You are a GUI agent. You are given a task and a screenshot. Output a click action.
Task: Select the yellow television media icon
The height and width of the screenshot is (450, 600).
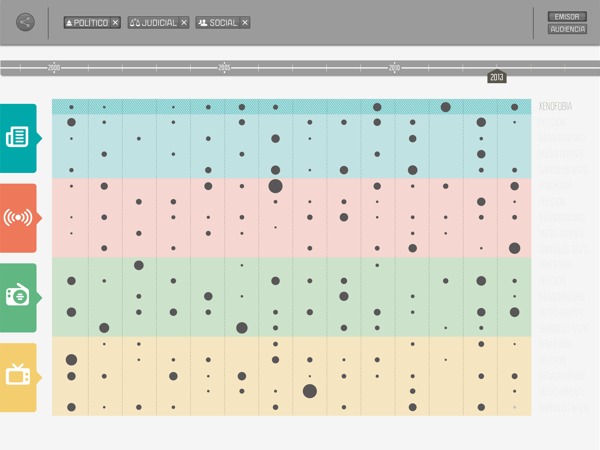point(17,377)
